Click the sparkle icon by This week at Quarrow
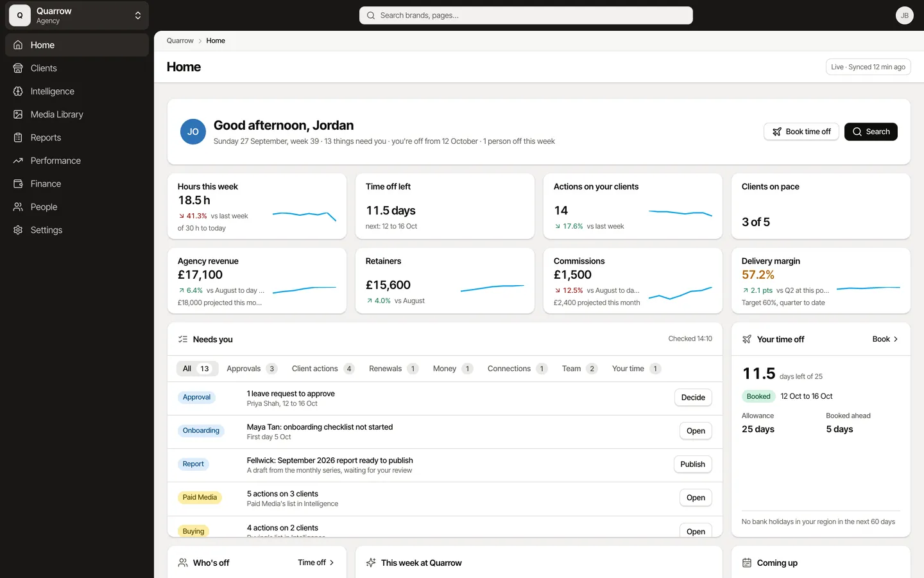Screen dimensions: 924x578 pos(371,563)
